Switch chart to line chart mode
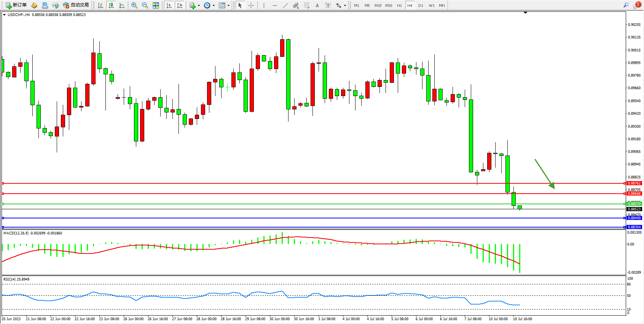This screenshot has width=644, height=324. click(x=122, y=5)
